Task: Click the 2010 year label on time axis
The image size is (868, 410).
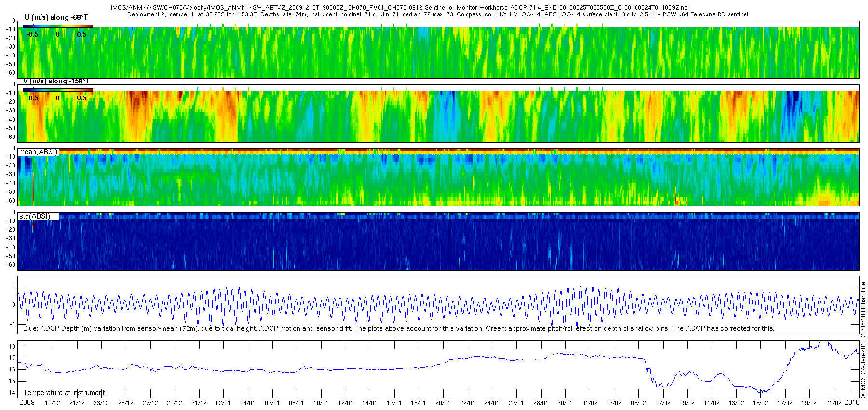Action: point(852,402)
